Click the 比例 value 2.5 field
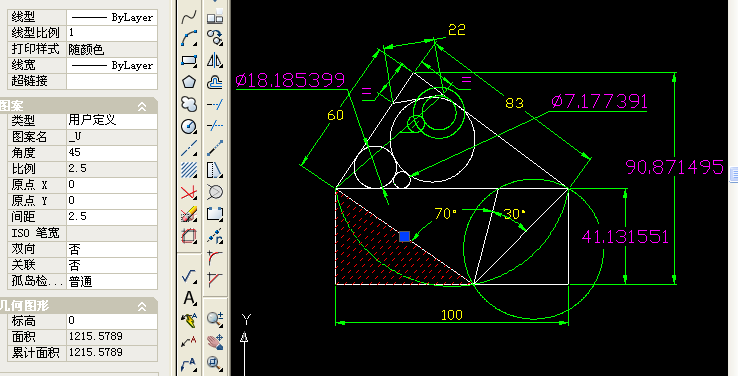 click(x=112, y=169)
